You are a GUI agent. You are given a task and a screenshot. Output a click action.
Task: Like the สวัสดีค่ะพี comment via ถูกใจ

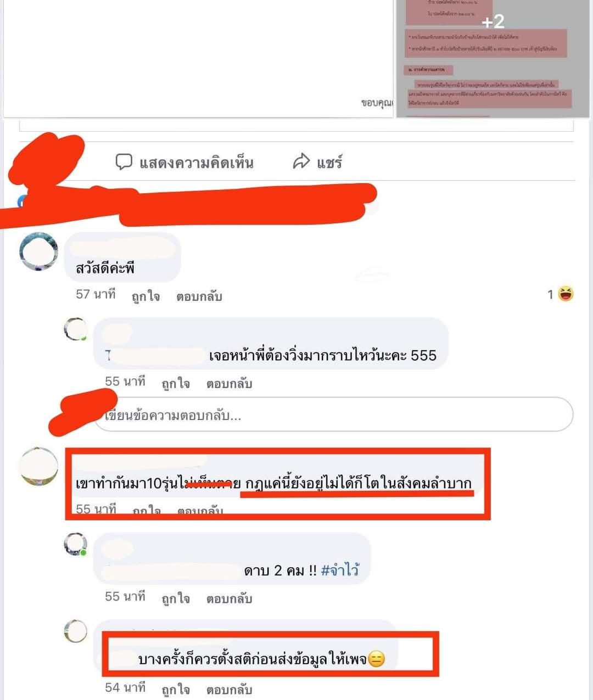(146, 296)
